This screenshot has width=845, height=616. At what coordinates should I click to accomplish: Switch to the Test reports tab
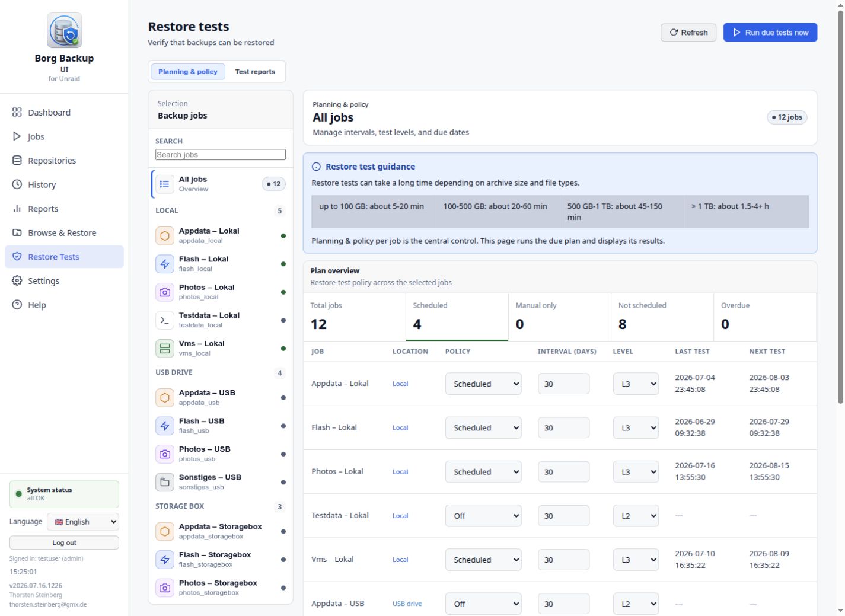[255, 72]
